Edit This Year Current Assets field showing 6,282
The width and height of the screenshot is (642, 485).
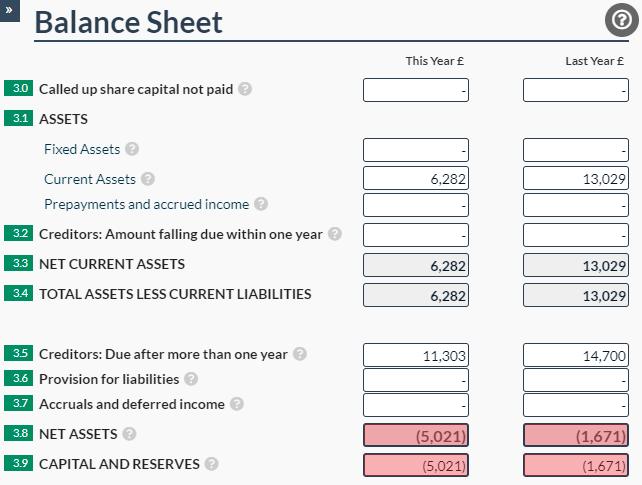(415, 179)
